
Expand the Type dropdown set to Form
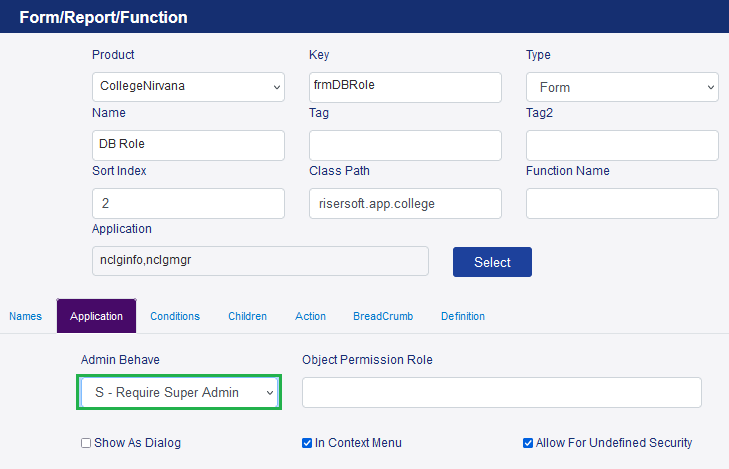622,87
